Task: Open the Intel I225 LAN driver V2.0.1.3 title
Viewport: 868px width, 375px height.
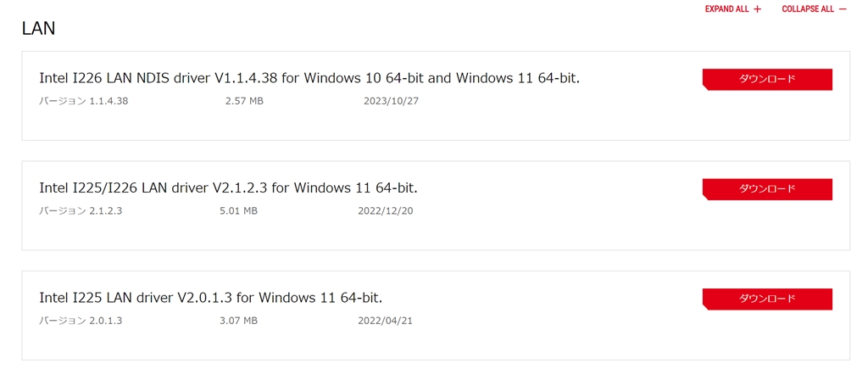Action: click(211, 298)
